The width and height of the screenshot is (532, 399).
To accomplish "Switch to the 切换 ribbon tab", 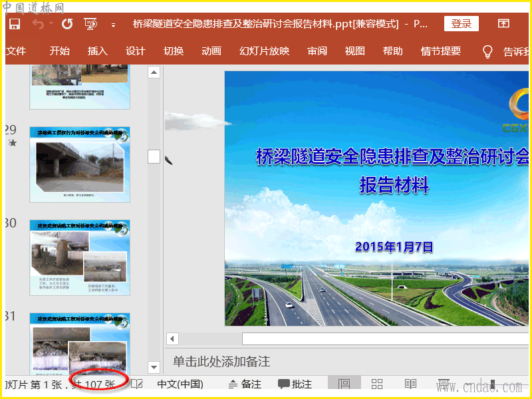I will 174,51.
